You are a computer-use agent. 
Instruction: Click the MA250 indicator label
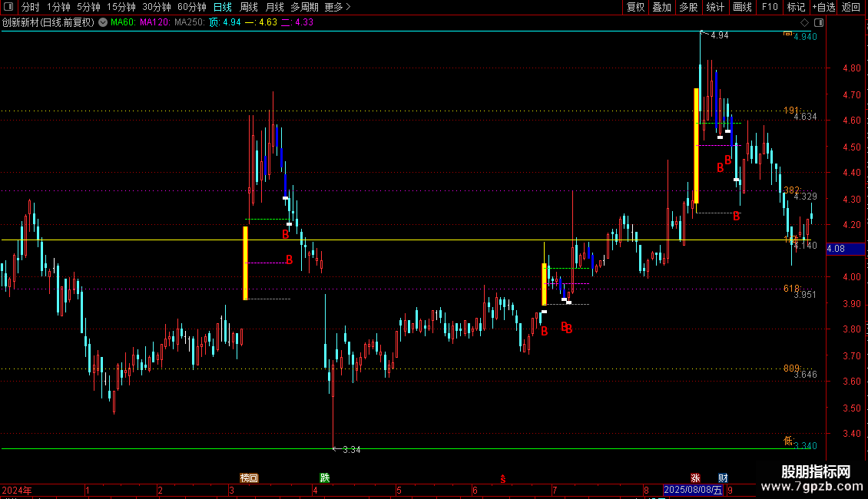coord(190,22)
